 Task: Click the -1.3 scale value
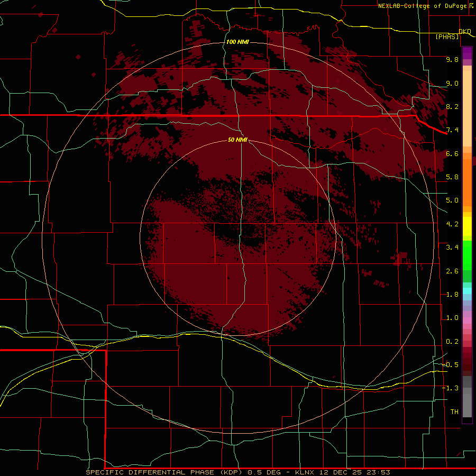click(x=451, y=388)
